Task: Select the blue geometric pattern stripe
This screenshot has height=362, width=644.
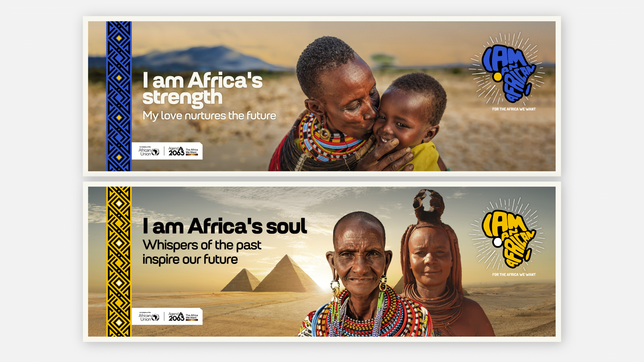Action: (x=119, y=96)
